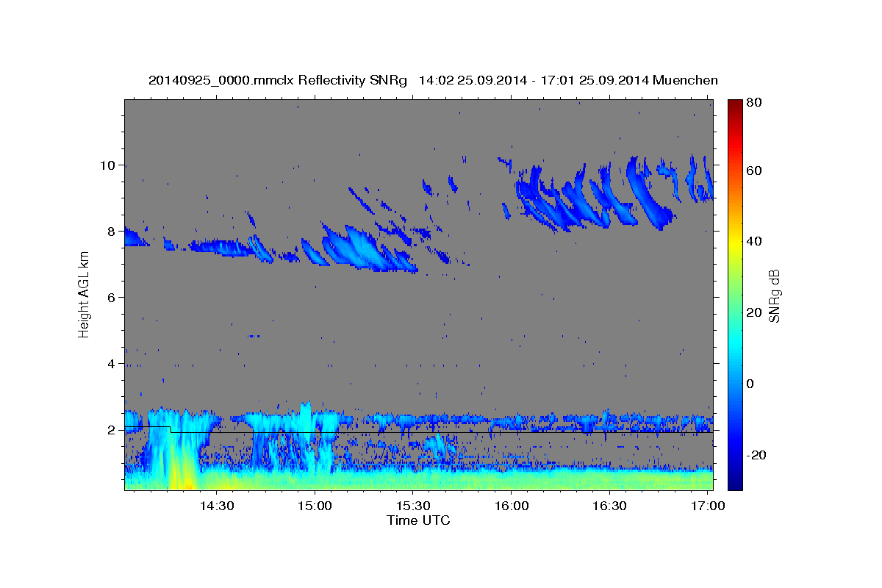This screenshot has width=882, height=588.
Task: Click the colorbar value 80
Action: [x=755, y=102]
